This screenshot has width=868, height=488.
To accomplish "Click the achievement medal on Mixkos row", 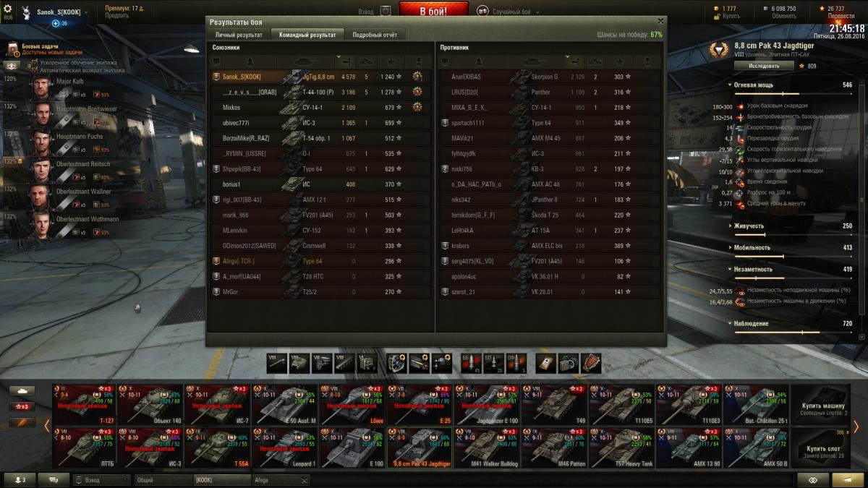I will tap(418, 107).
